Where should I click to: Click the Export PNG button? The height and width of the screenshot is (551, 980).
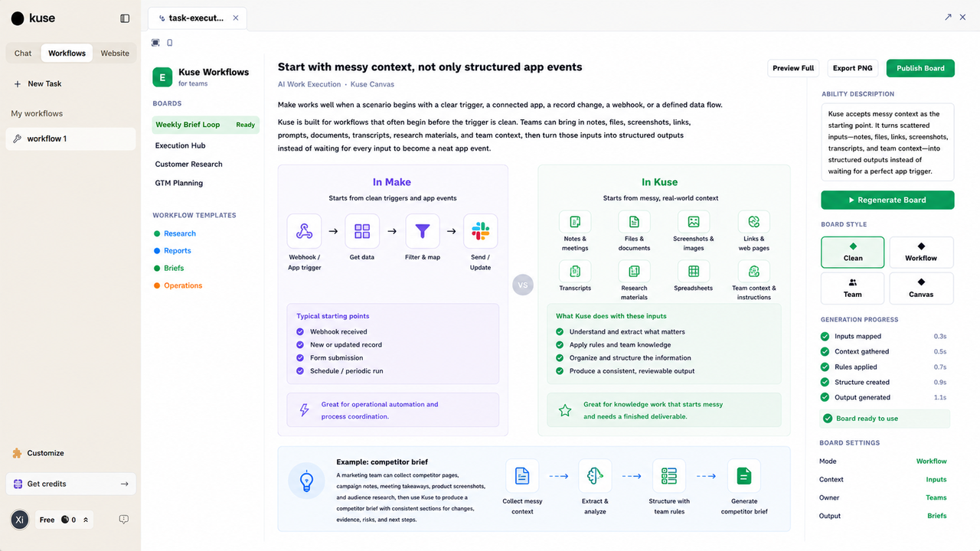(x=852, y=68)
